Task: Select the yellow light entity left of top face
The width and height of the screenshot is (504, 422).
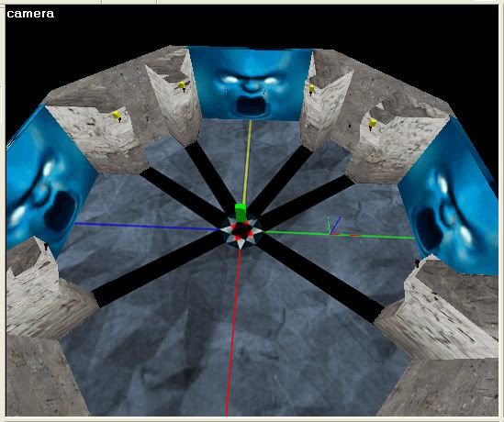Action: click(182, 85)
